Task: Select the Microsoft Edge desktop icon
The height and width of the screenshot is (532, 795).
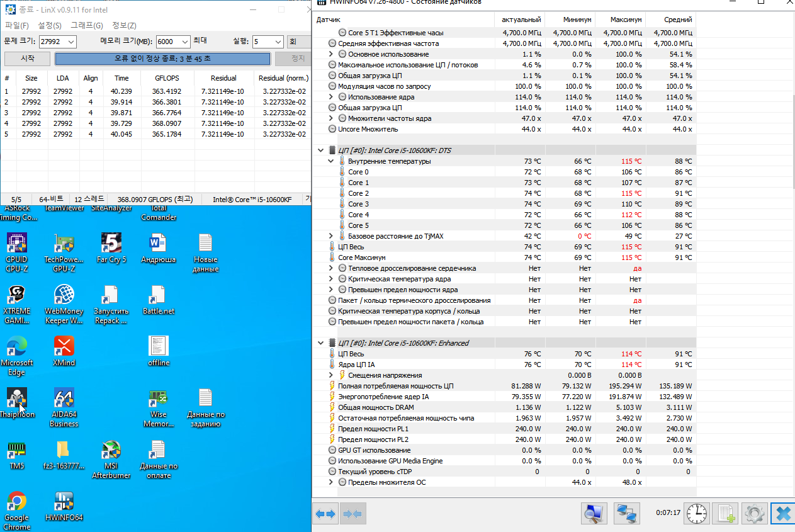Action: [16, 356]
